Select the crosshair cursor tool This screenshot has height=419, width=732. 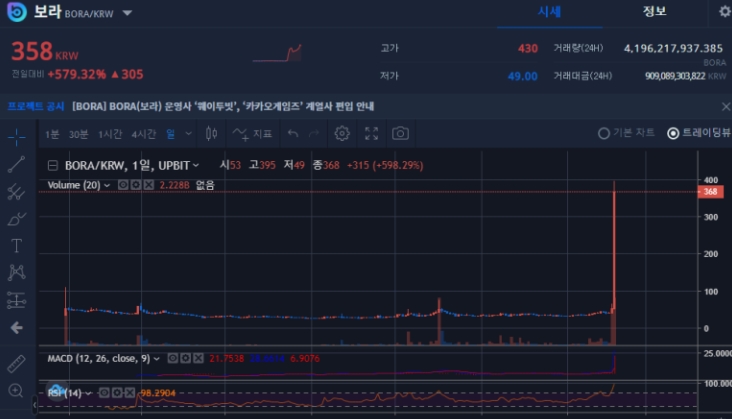(16, 137)
